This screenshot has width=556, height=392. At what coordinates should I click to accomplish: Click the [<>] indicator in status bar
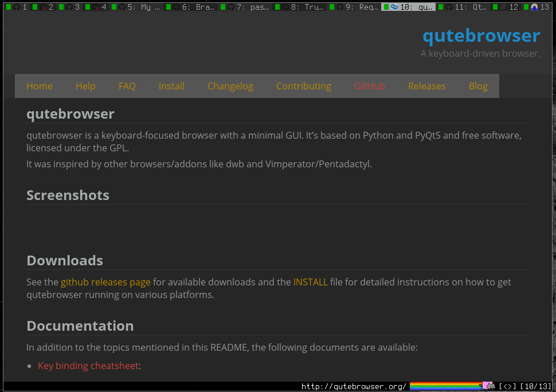[x=507, y=387]
